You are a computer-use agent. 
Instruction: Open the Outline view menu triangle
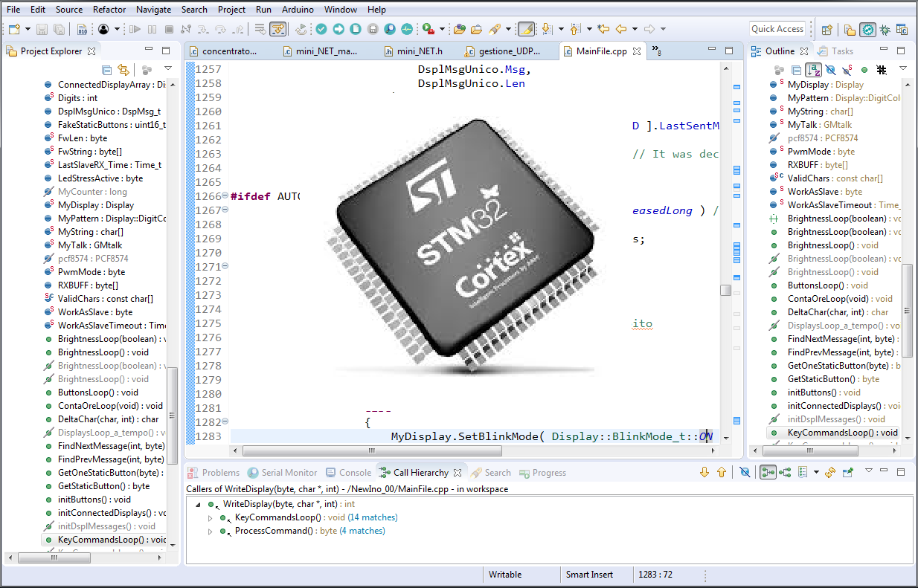click(902, 68)
